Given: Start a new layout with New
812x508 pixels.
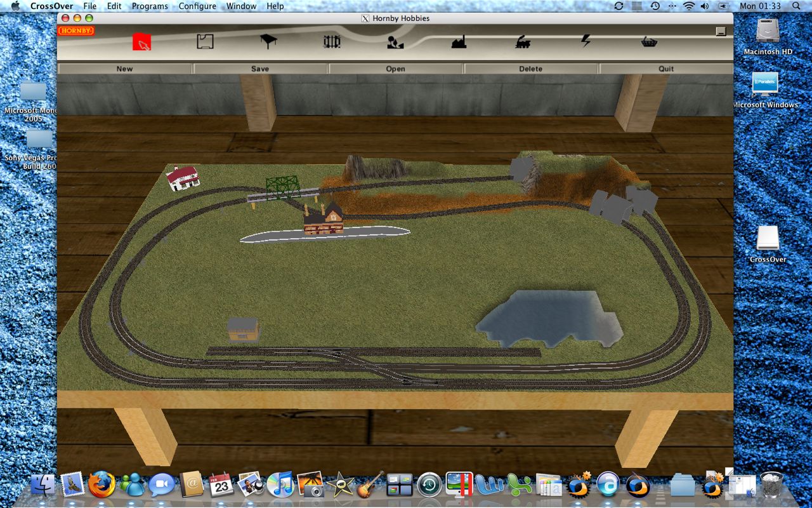Looking at the screenshot, I should [x=124, y=69].
